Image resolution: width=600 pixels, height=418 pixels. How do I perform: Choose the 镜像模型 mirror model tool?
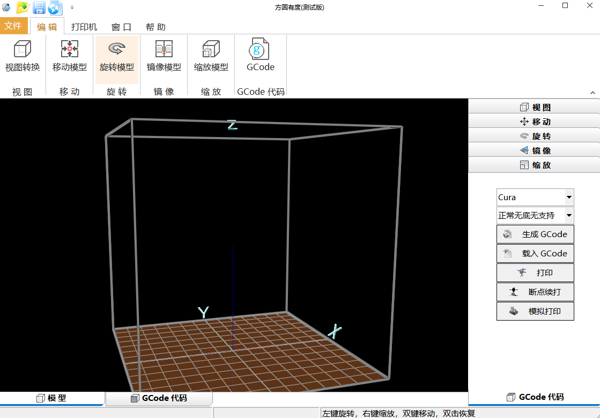(164, 55)
